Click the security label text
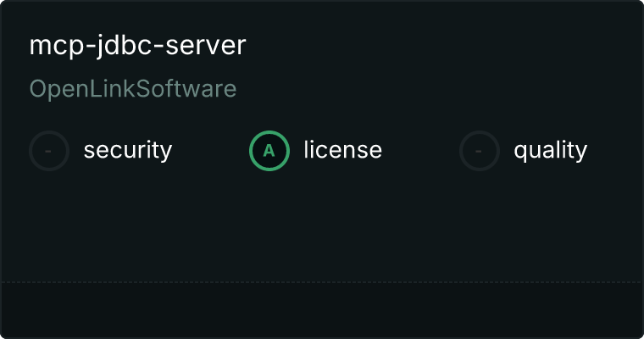Image resolution: width=644 pixels, height=339 pixels. pyautogui.click(x=127, y=151)
